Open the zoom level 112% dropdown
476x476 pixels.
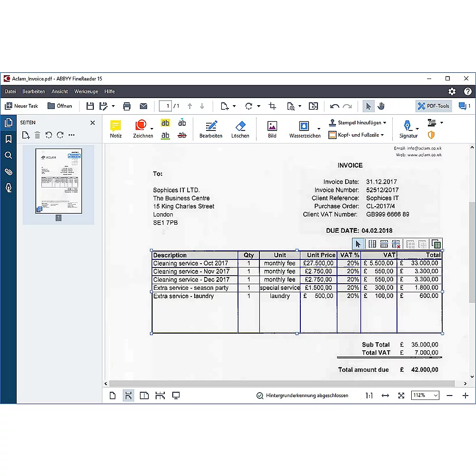coord(425,396)
